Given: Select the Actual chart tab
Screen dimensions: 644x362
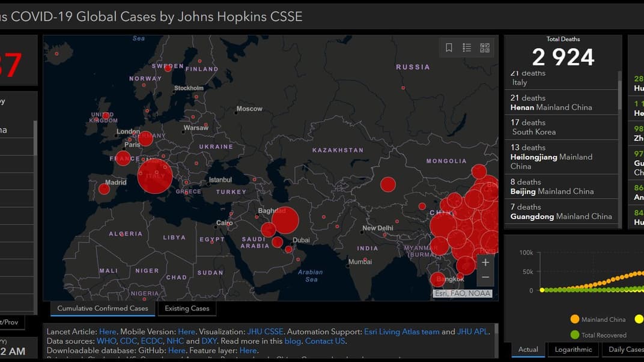Looking at the screenshot, I should click(528, 349).
